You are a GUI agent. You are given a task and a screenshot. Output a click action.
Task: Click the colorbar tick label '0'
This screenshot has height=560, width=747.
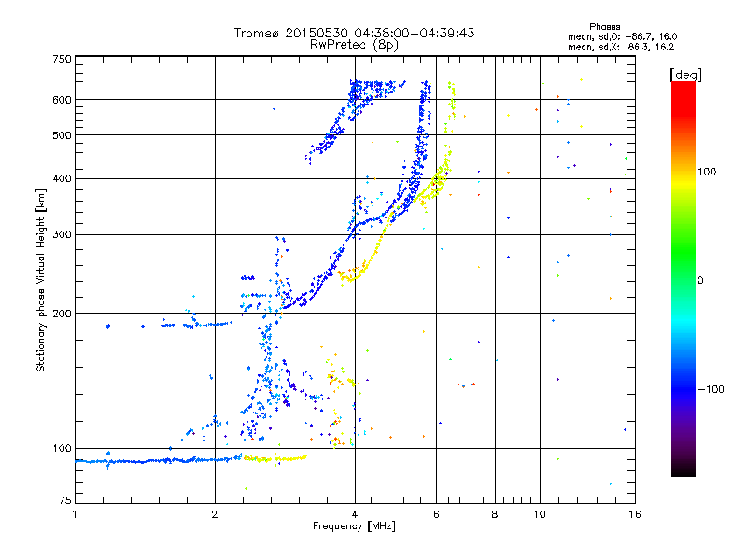tap(700, 280)
